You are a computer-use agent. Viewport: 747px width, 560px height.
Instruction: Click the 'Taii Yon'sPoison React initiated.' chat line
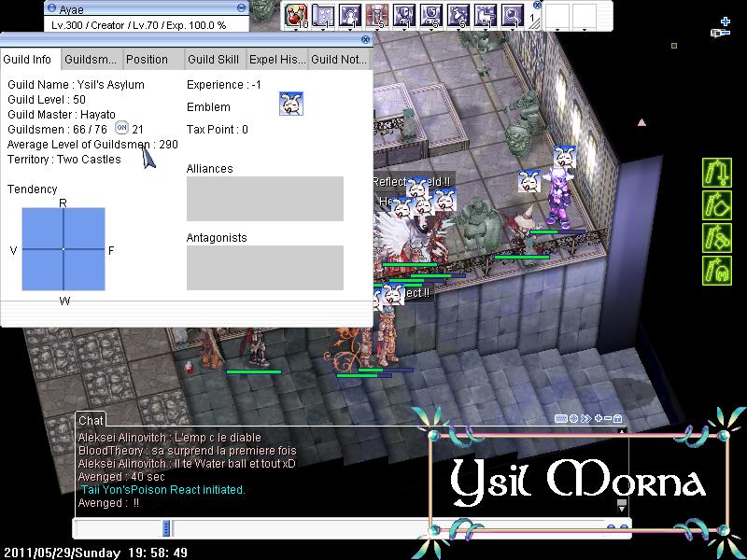tap(162, 489)
